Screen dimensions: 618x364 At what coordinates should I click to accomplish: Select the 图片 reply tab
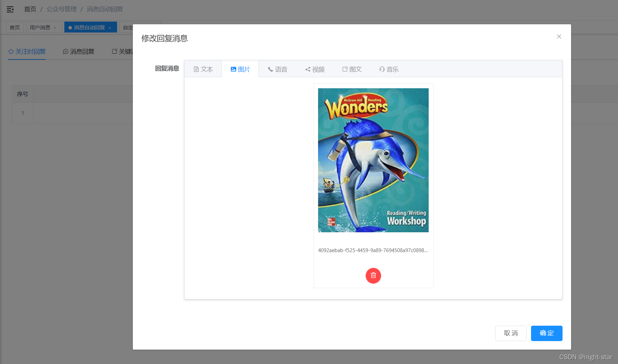click(x=240, y=69)
